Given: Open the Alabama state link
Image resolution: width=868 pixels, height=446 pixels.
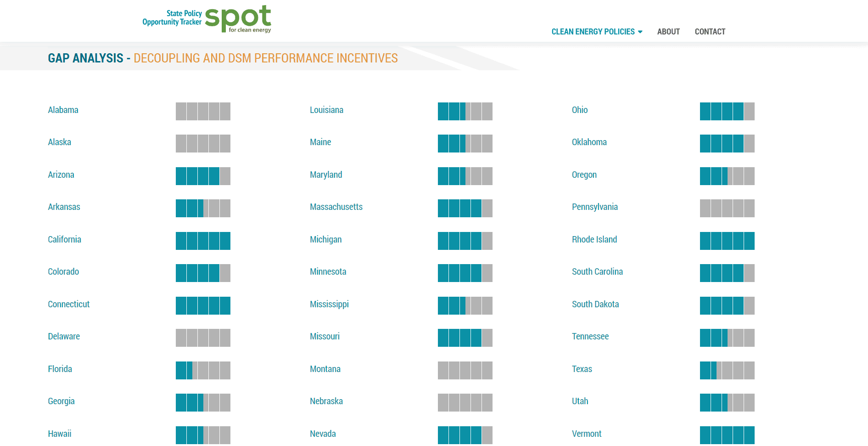Looking at the screenshot, I should tap(63, 110).
